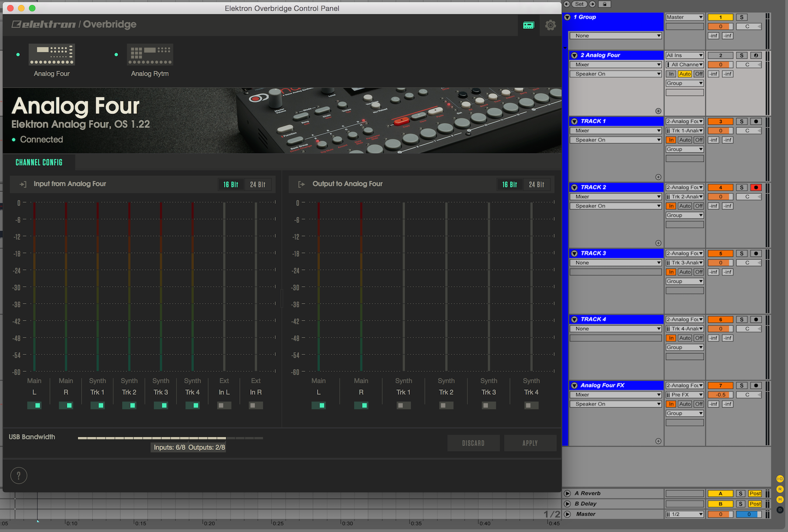Enable Synth Trk 1 output channel
788x532 pixels.
point(404,405)
